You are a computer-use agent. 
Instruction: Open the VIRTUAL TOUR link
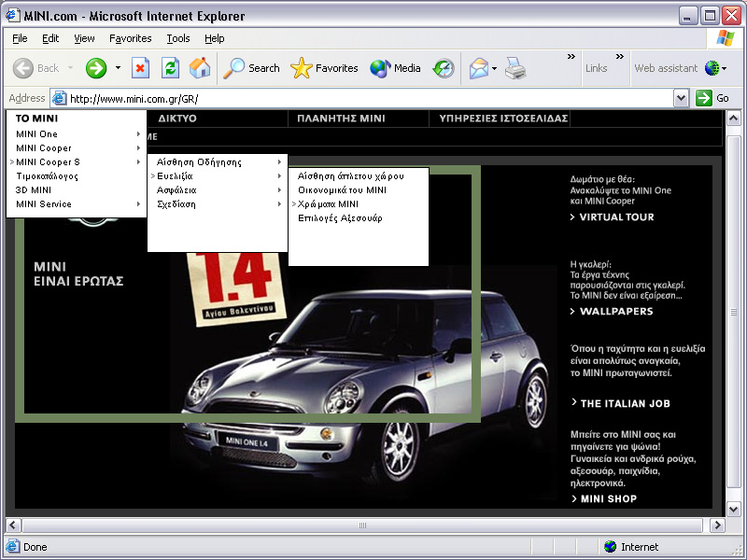click(613, 217)
